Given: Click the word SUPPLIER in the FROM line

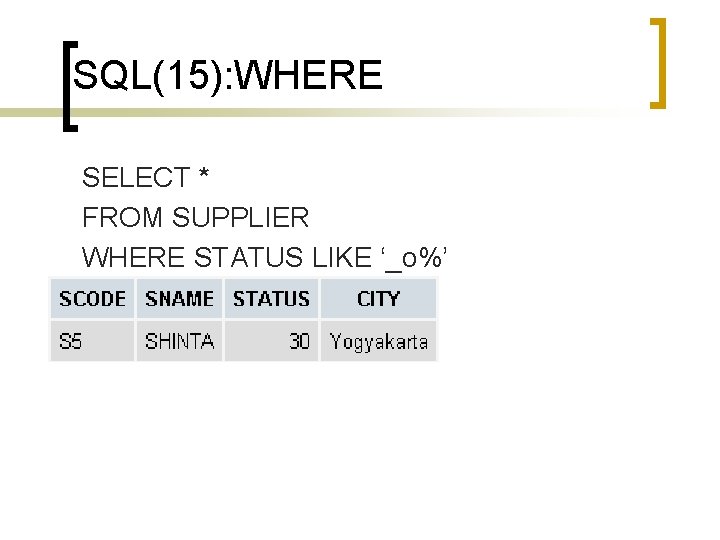Looking at the screenshot, I should pos(241,217).
